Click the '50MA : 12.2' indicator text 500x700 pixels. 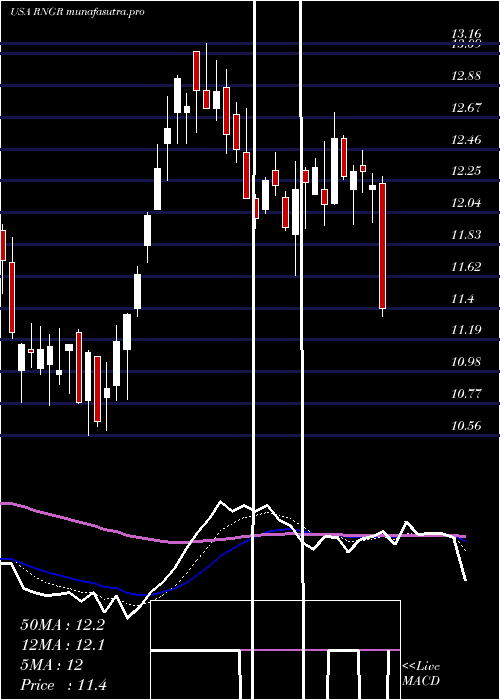point(62,625)
